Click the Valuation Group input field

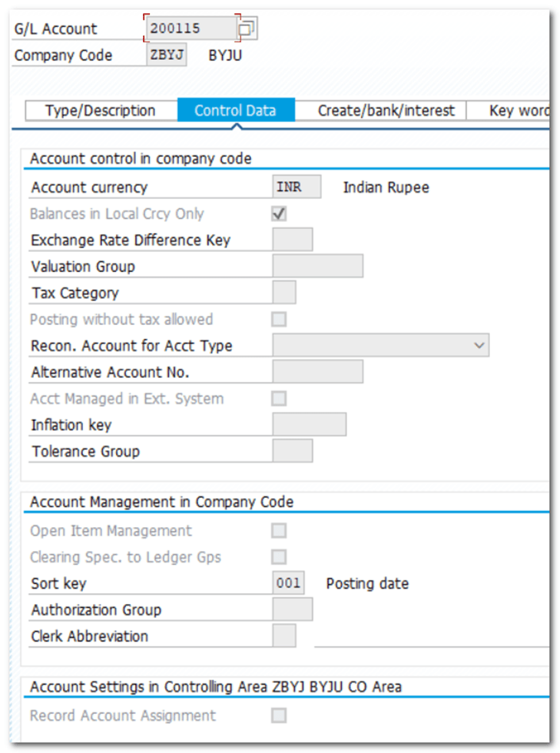[x=317, y=266]
